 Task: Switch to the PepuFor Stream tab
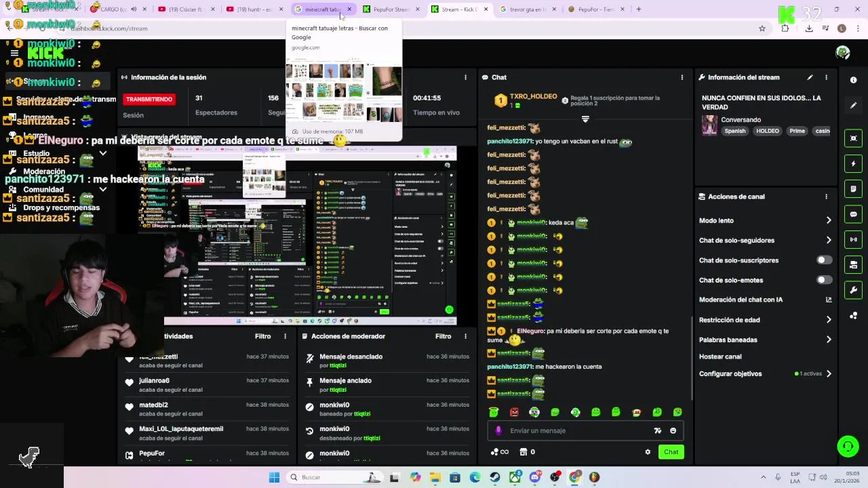click(390, 9)
